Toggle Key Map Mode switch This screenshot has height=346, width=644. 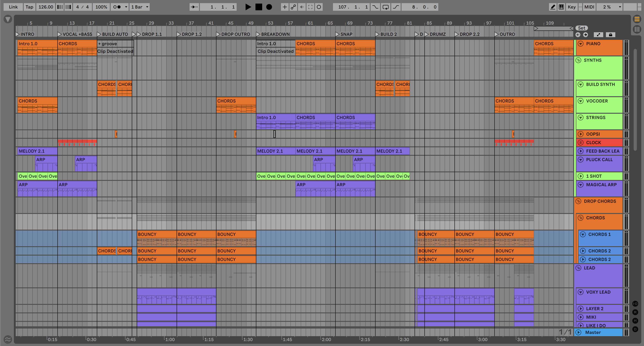(x=571, y=7)
